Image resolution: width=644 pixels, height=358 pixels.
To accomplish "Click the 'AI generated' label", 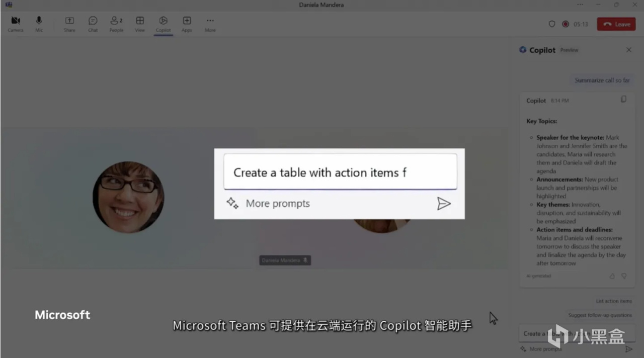I will pos(538,276).
